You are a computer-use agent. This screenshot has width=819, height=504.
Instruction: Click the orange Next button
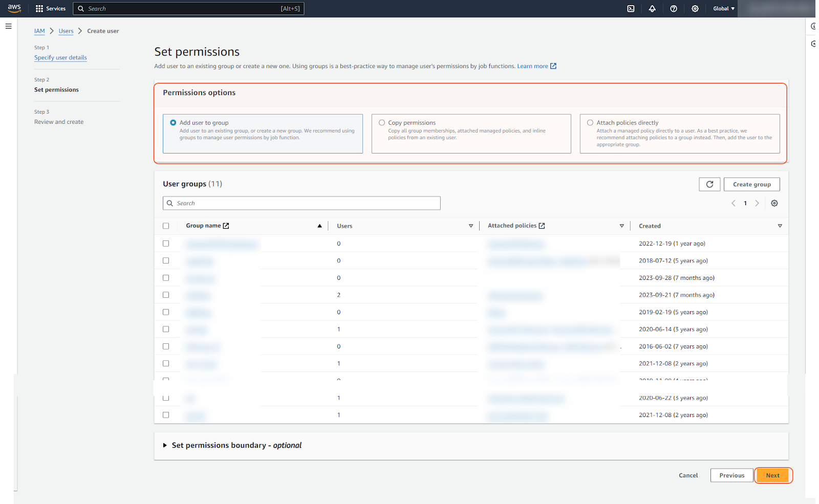[772, 475]
